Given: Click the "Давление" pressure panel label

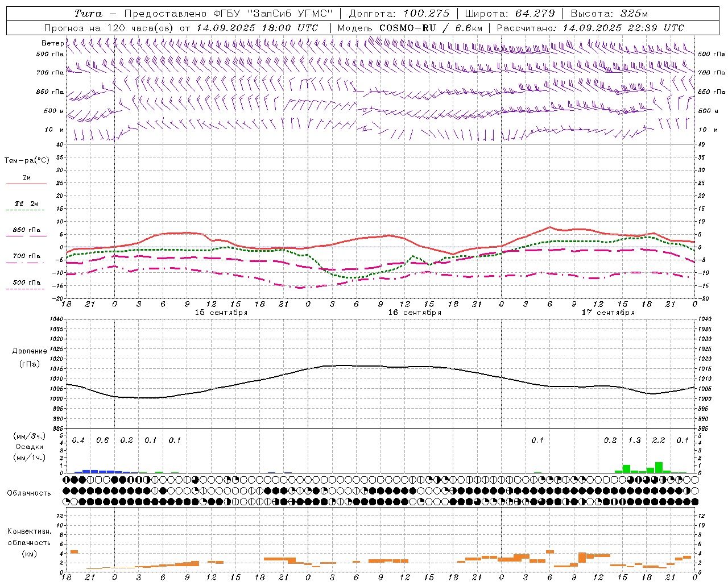Looking at the screenshot, I should coord(29,351).
